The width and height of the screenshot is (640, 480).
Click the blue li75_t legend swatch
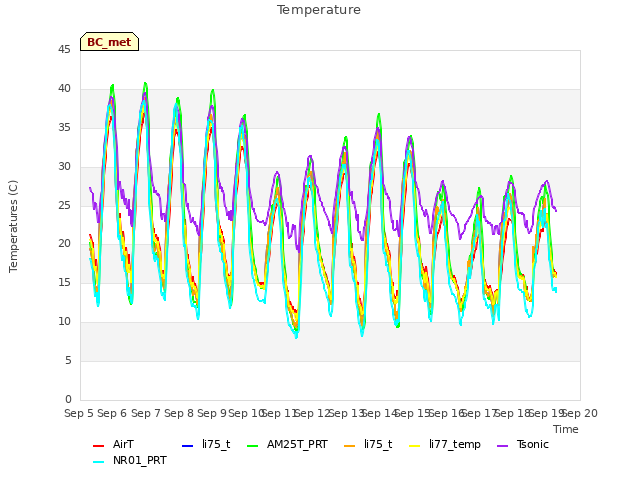pyautogui.click(x=187, y=445)
